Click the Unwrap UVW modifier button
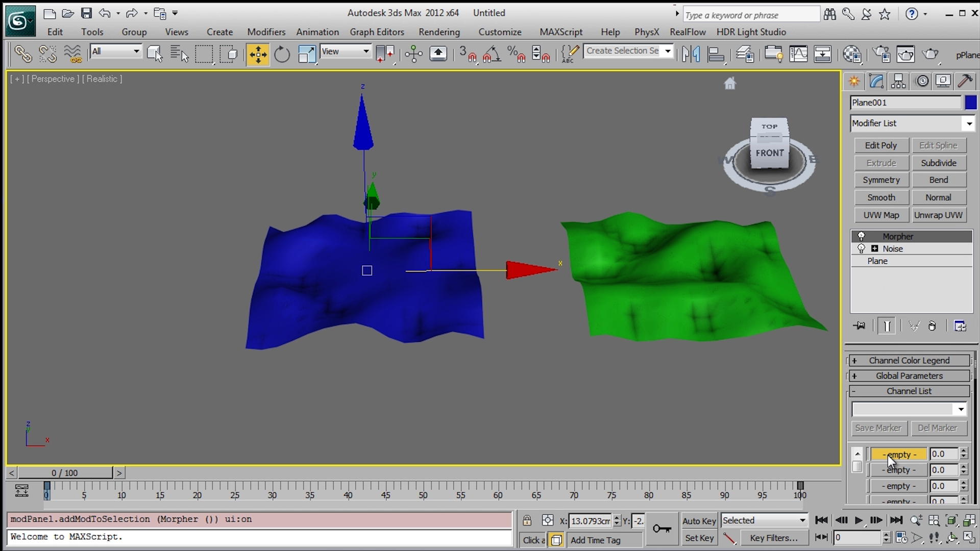 coord(939,215)
